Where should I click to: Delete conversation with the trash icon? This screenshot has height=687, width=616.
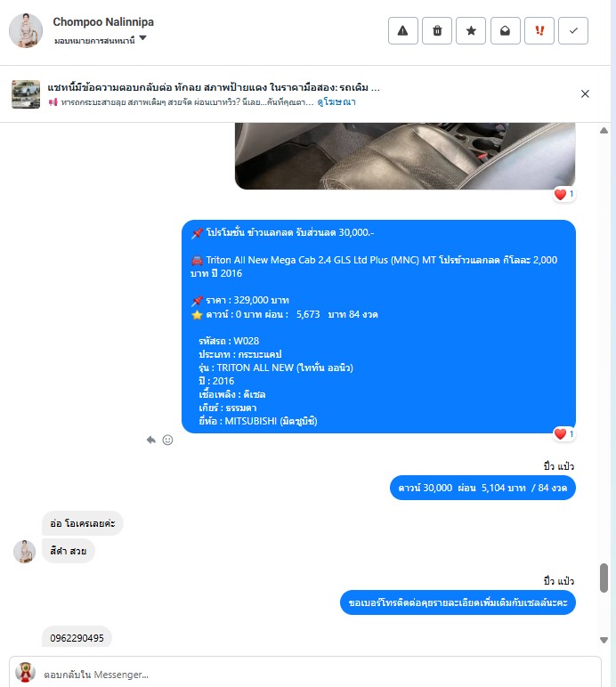pyautogui.click(x=437, y=30)
